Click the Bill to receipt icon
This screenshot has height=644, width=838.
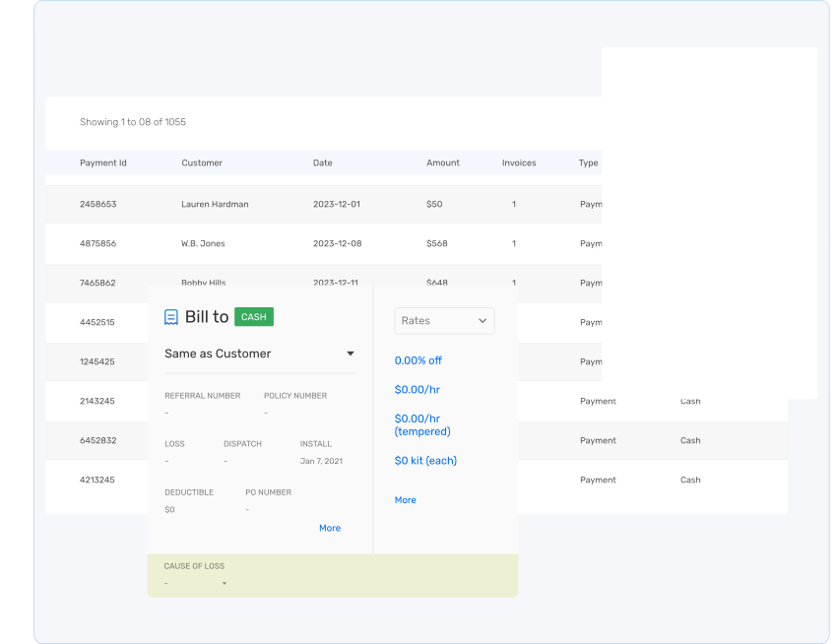coord(171,317)
